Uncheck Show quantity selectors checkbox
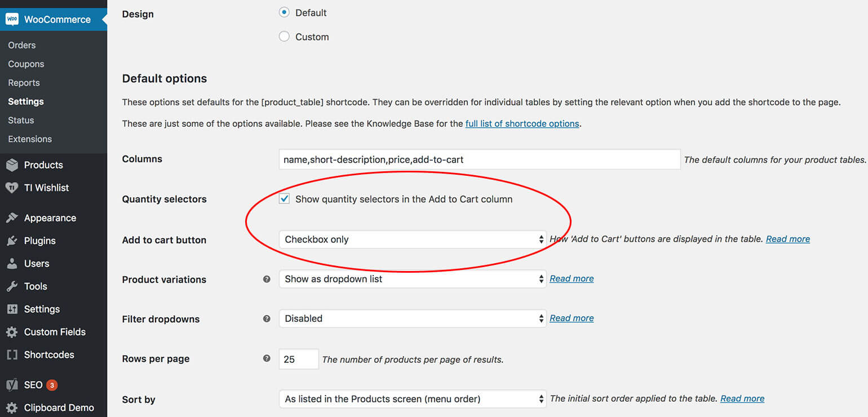868x417 pixels. pyautogui.click(x=284, y=198)
